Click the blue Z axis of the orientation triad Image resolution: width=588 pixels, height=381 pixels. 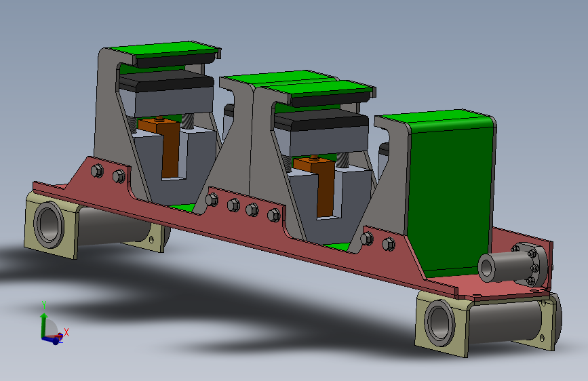(52, 340)
